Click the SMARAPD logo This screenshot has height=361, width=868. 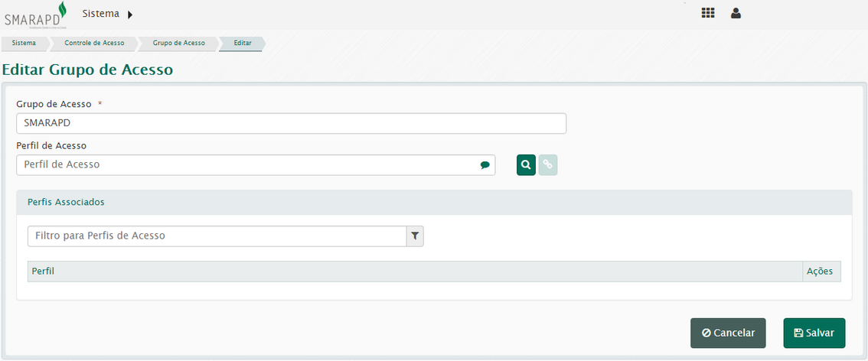point(35,15)
